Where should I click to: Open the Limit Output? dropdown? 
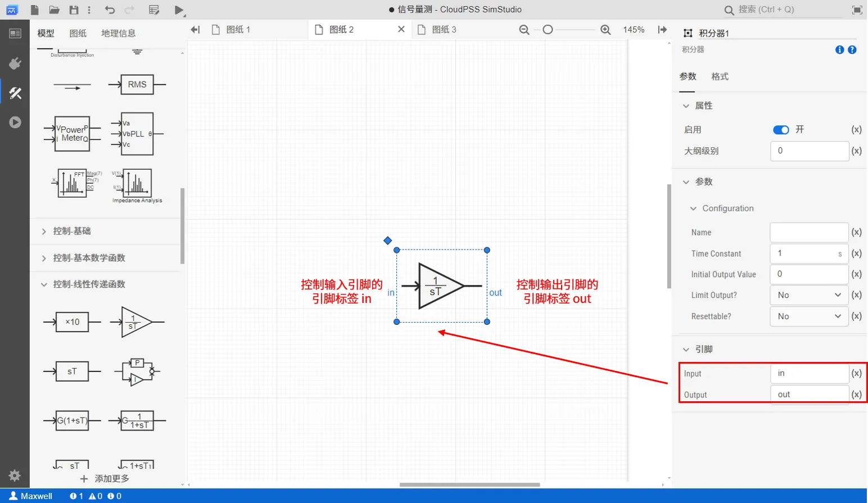click(x=809, y=295)
